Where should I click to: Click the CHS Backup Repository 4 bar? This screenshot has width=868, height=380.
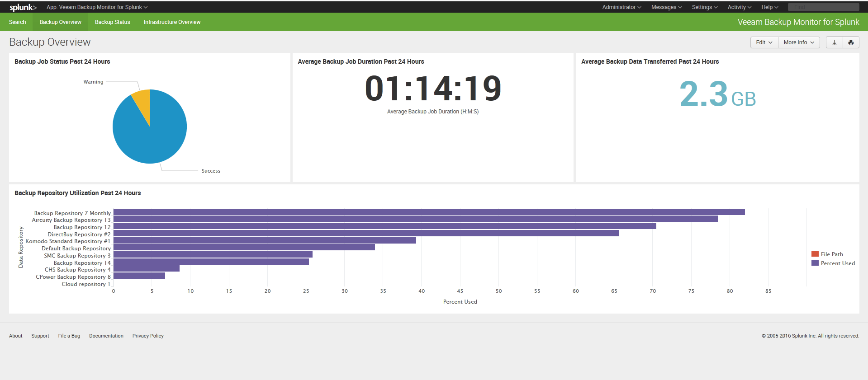coord(146,268)
